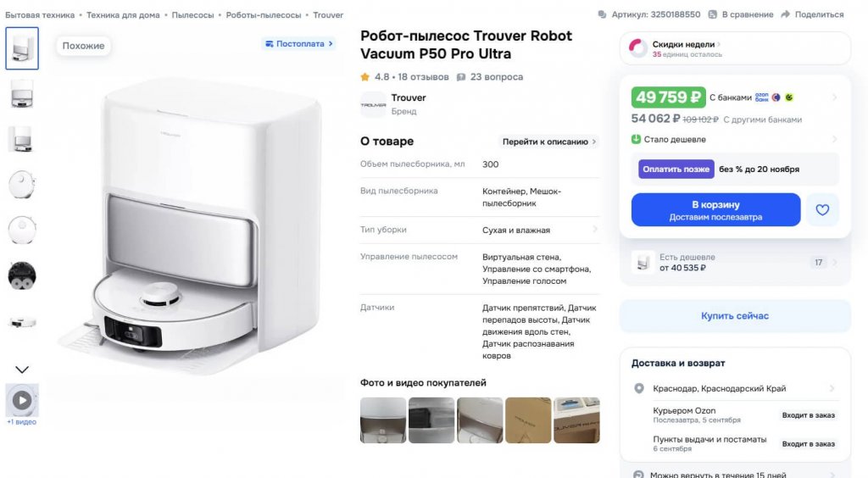
Task: Click the star rating icon
Action: [364, 77]
